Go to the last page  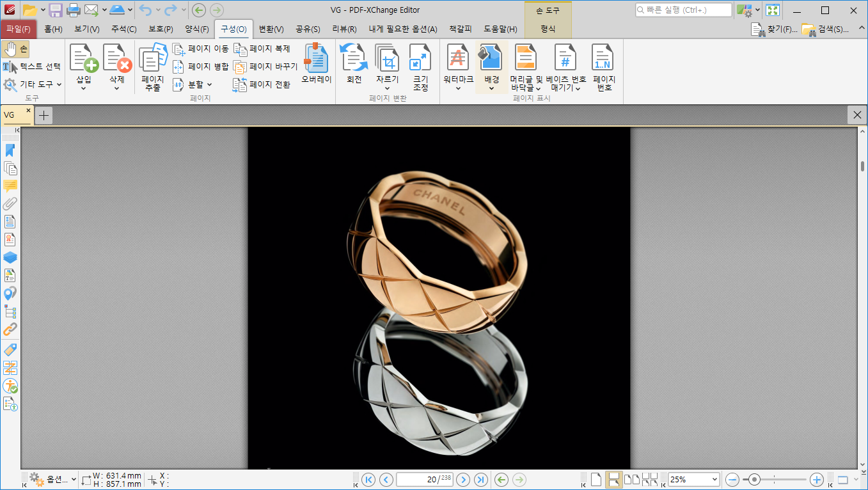click(x=481, y=480)
